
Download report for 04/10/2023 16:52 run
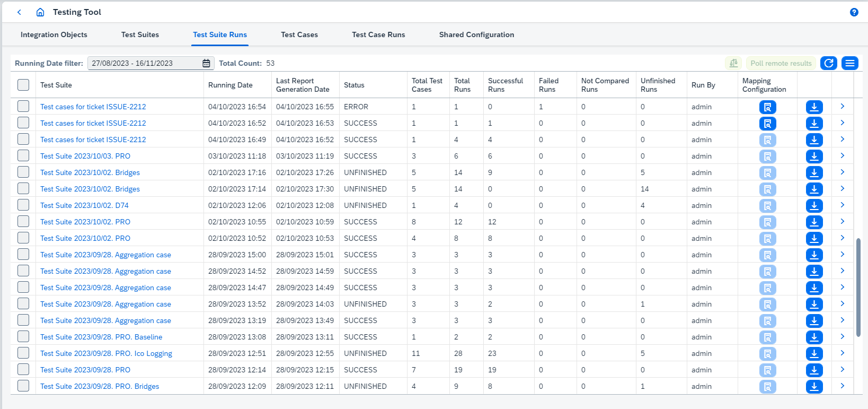[x=814, y=124]
